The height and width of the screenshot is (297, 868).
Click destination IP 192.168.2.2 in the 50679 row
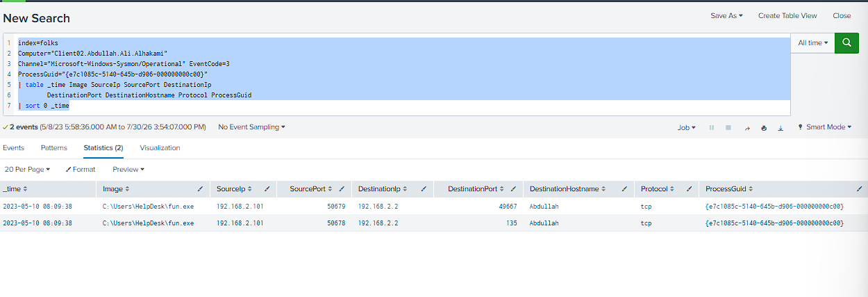[378, 206]
